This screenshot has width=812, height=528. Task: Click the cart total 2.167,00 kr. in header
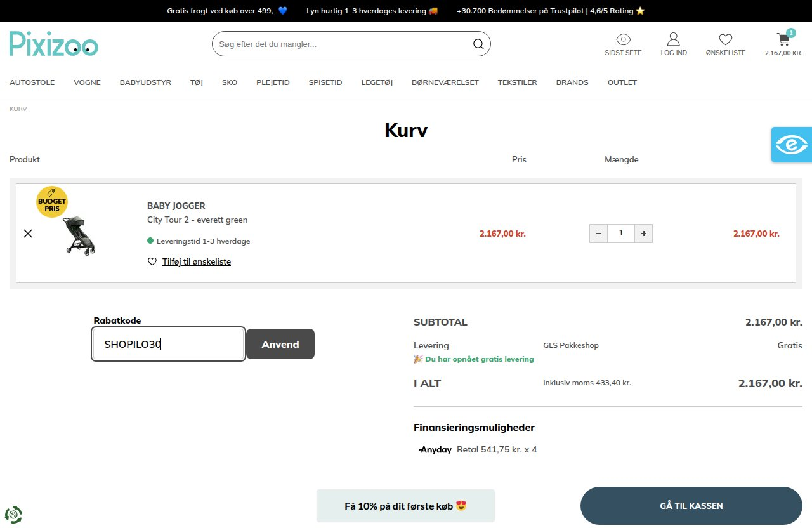pyautogui.click(x=783, y=53)
